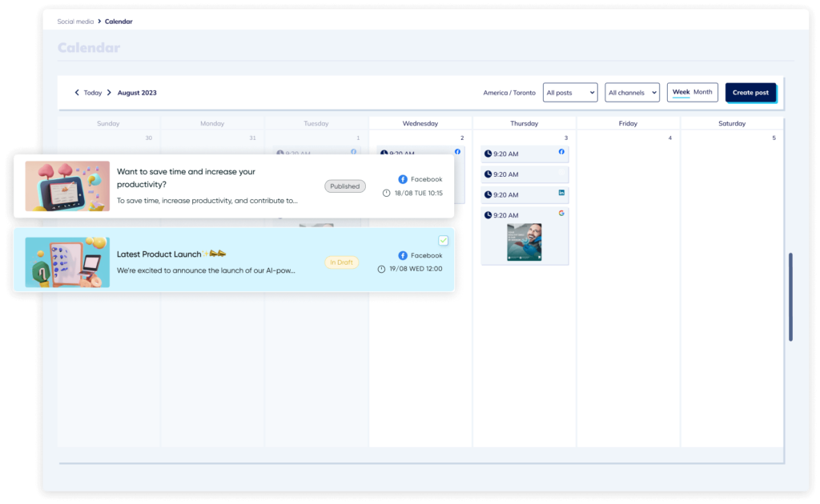Screen dimensions: 820x504
Task: Switch the calendar to Month view
Action: tap(702, 92)
